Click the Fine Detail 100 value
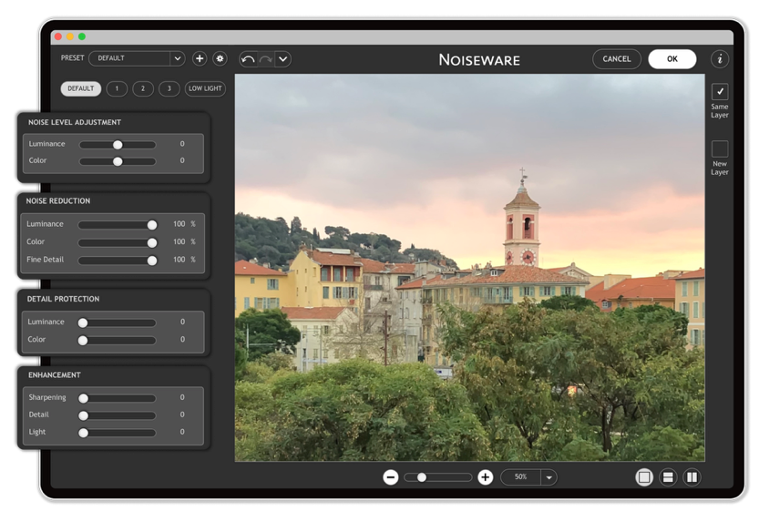 (179, 260)
